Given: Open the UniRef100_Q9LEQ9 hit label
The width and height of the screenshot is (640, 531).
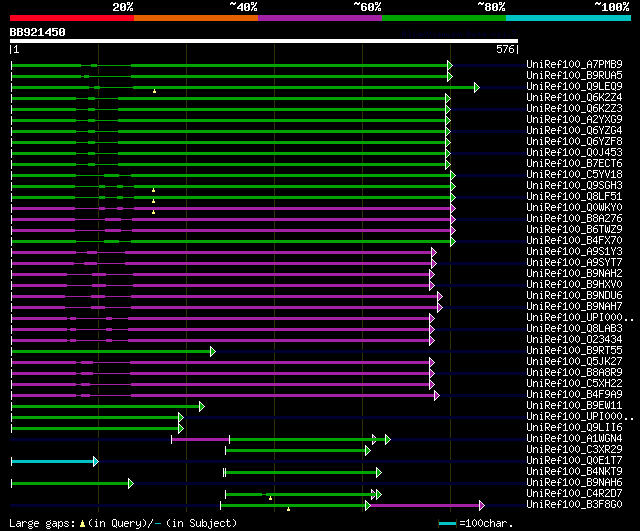Looking at the screenshot, I should coord(574,87).
